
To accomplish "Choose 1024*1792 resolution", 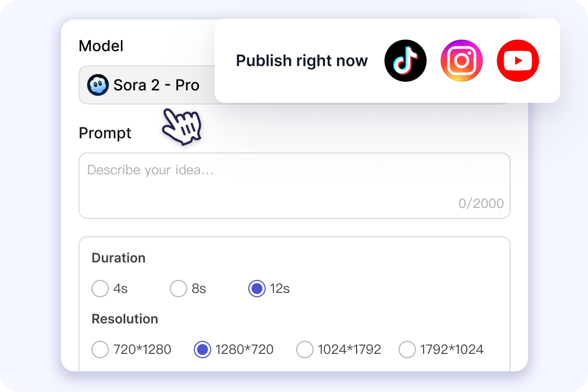I will tap(305, 350).
